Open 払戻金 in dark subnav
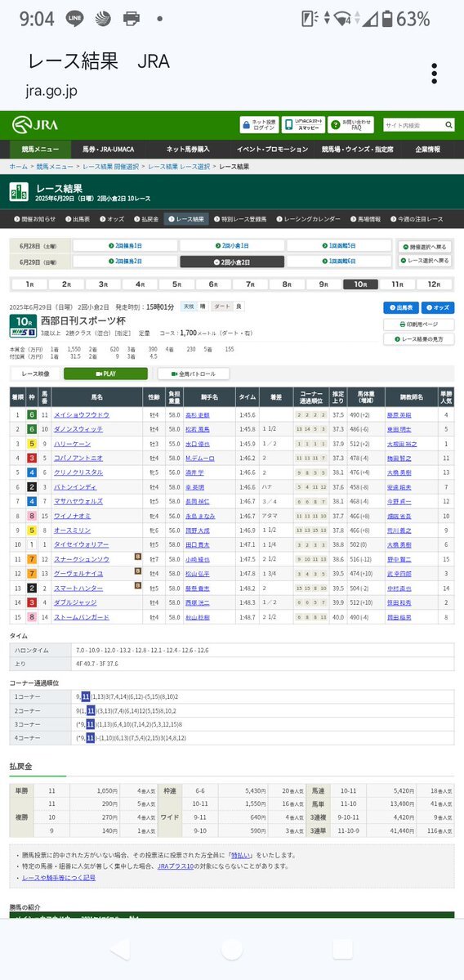Image resolution: width=464 pixels, height=980 pixels. coord(145,219)
